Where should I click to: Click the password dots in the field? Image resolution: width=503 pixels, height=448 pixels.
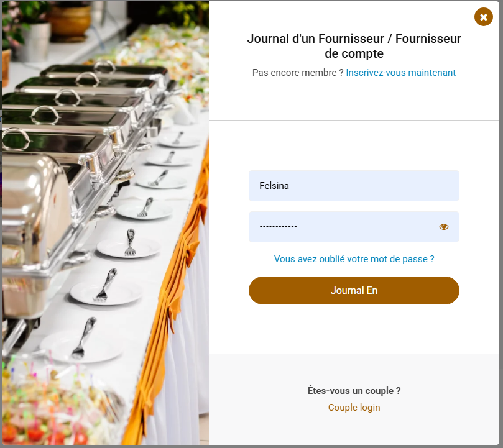(278, 226)
